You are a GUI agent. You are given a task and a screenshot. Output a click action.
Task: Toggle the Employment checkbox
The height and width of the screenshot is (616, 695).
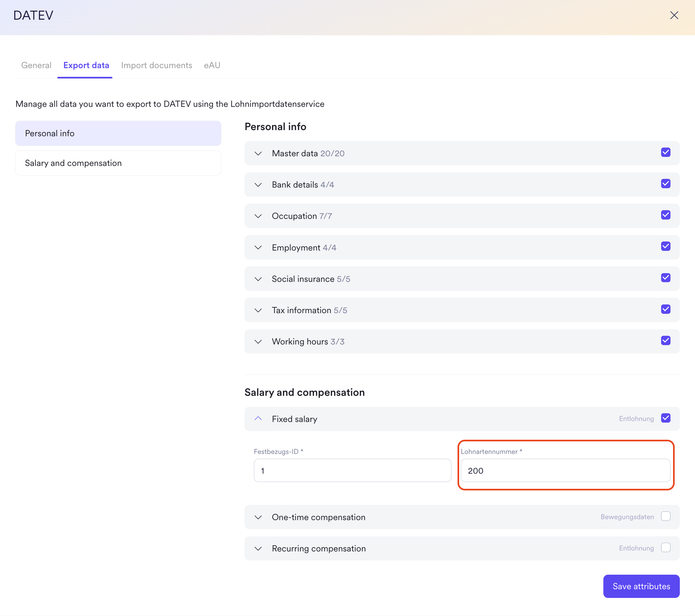(665, 246)
